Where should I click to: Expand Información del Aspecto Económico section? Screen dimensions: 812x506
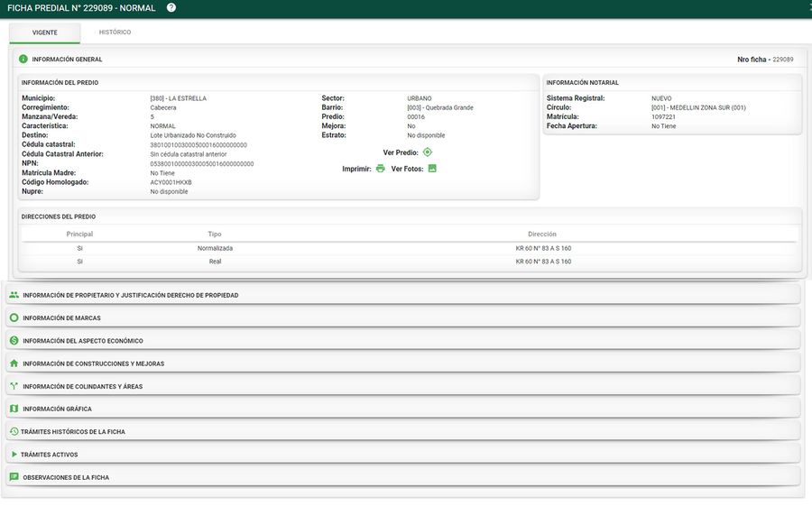(403, 340)
